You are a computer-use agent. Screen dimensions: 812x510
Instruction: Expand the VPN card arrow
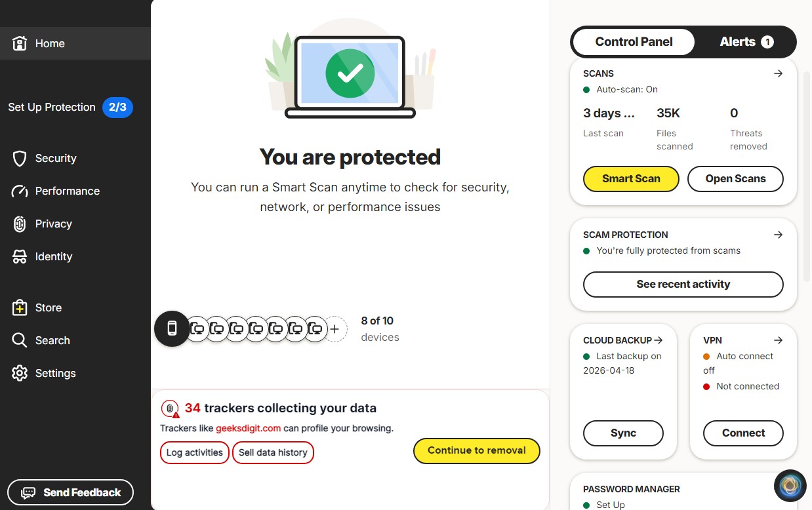[x=778, y=340]
